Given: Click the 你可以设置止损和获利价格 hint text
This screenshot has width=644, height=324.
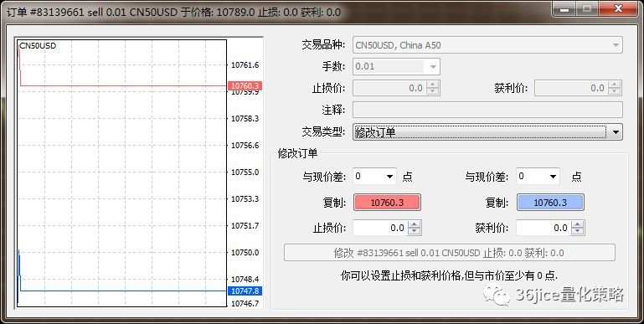Looking at the screenshot, I should [x=450, y=275].
